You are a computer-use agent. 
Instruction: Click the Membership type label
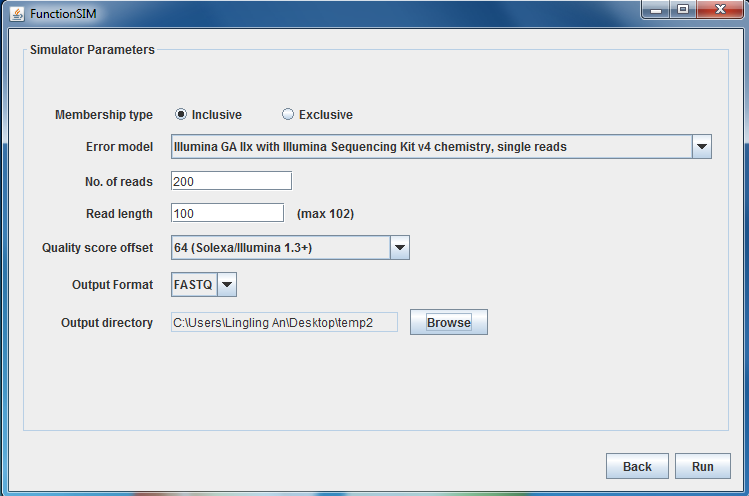tap(104, 115)
